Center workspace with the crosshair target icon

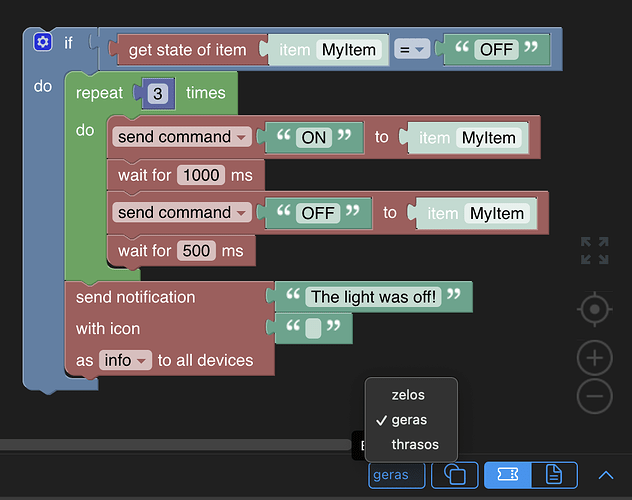(x=595, y=309)
